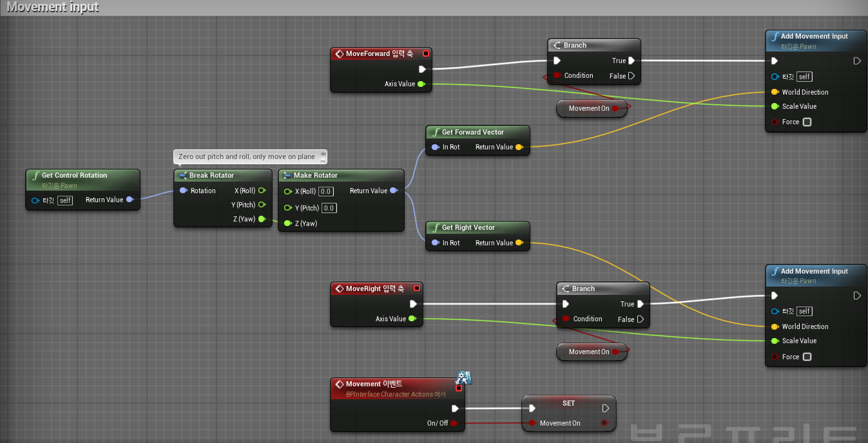Select the Movement On variable node near MoveForward Branch
Image resolution: width=868 pixels, height=443 pixels.
coord(592,108)
